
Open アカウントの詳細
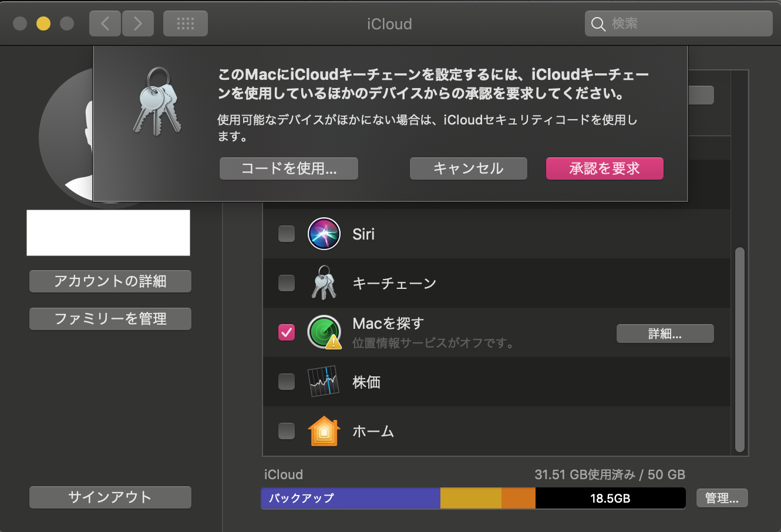point(110,281)
